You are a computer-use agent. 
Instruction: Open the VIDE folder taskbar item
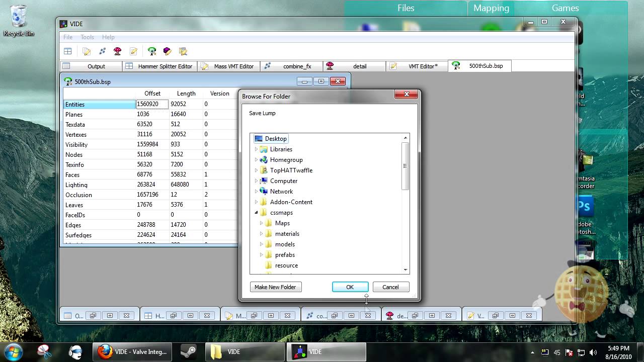point(245,351)
